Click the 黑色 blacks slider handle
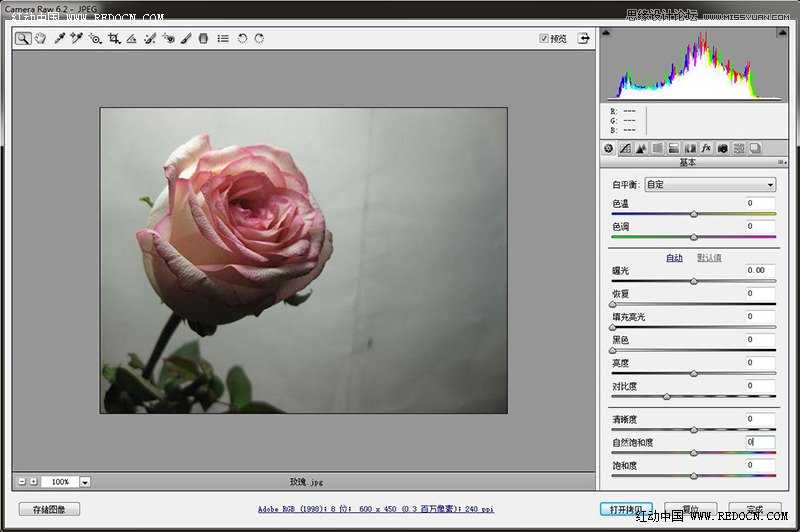Screen dimensions: 800x532 tap(613, 350)
